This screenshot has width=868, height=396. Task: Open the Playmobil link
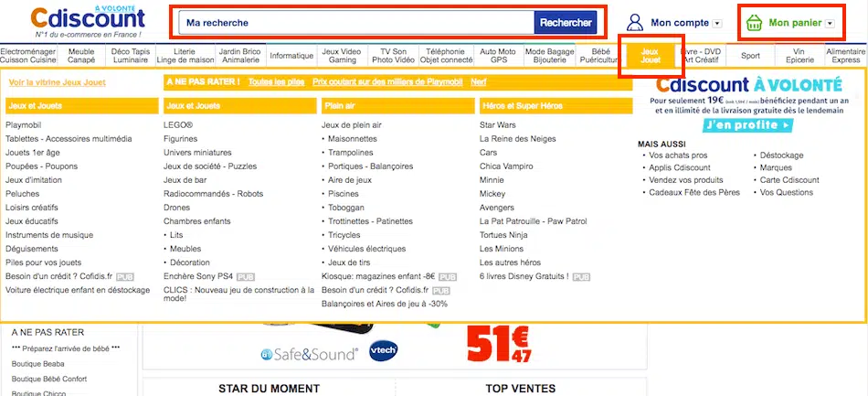pyautogui.click(x=24, y=124)
